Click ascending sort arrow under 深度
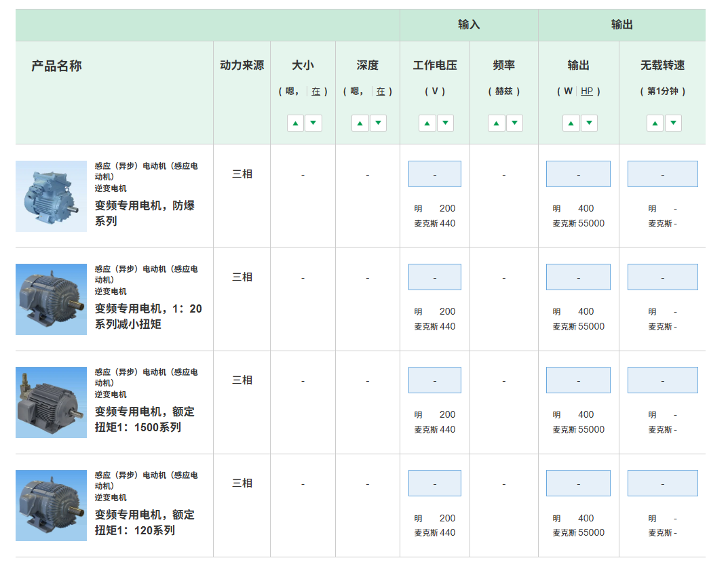This screenshot has height=575, width=728. 360,123
